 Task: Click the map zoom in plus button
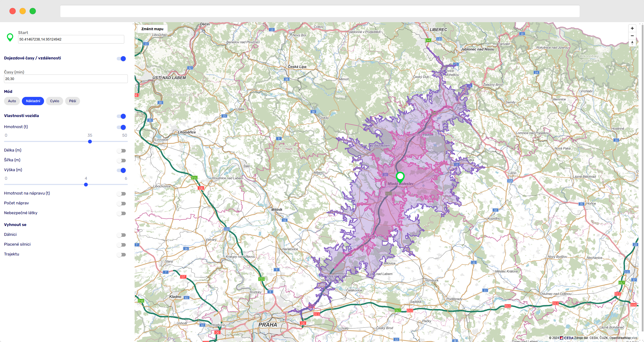(x=632, y=28)
